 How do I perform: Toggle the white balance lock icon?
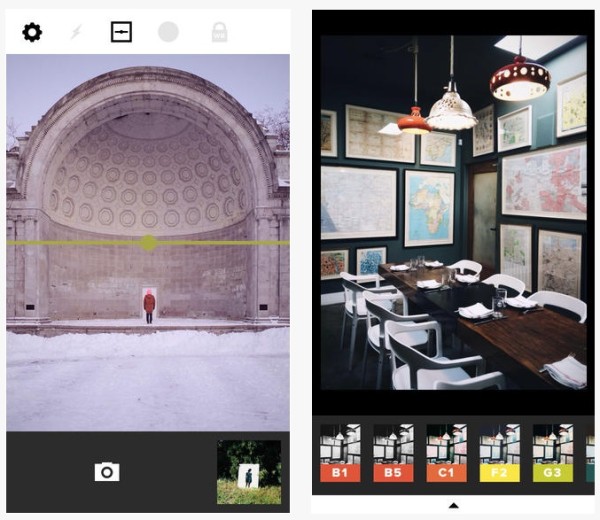pos(219,32)
